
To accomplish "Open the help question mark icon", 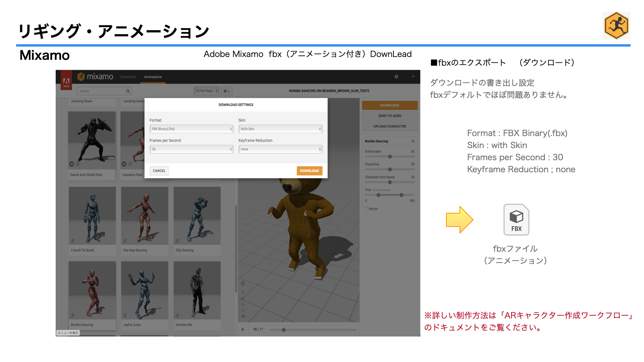I will coord(396,77).
